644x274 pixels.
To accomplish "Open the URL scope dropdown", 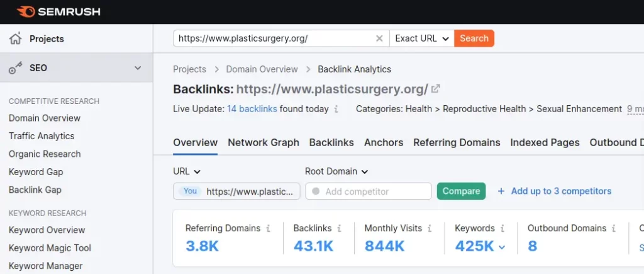I will 187,171.
